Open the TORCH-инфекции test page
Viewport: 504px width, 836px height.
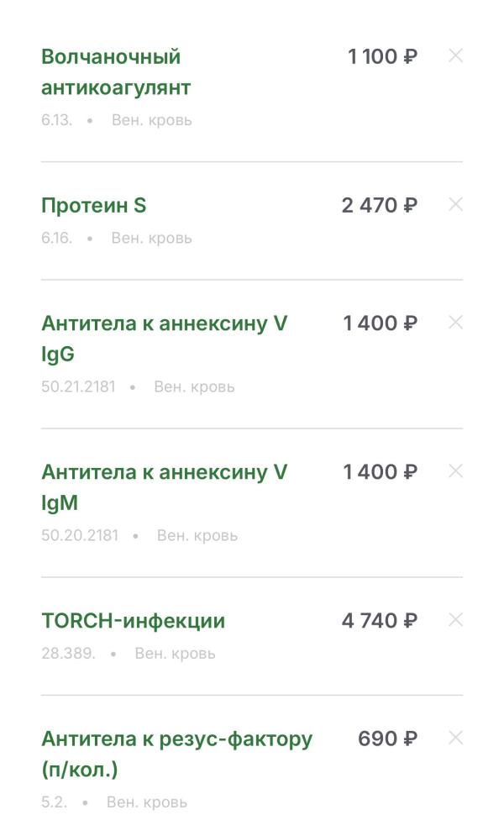pos(133,622)
